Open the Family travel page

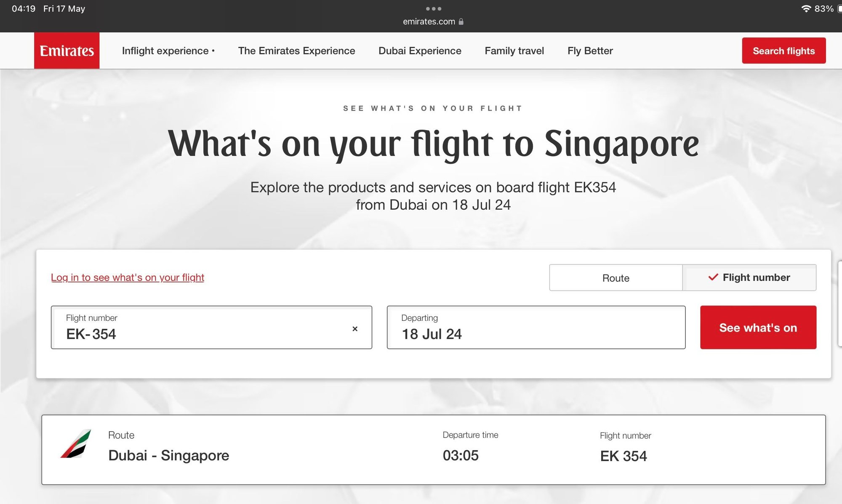tap(514, 51)
